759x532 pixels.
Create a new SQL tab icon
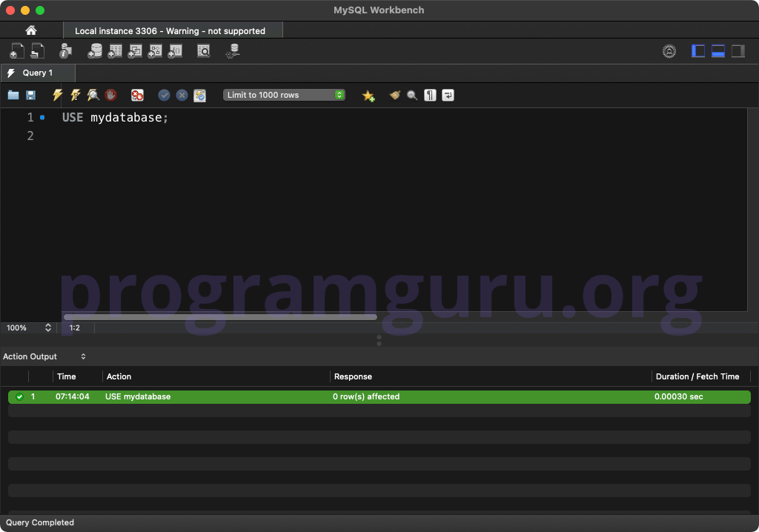point(17,51)
